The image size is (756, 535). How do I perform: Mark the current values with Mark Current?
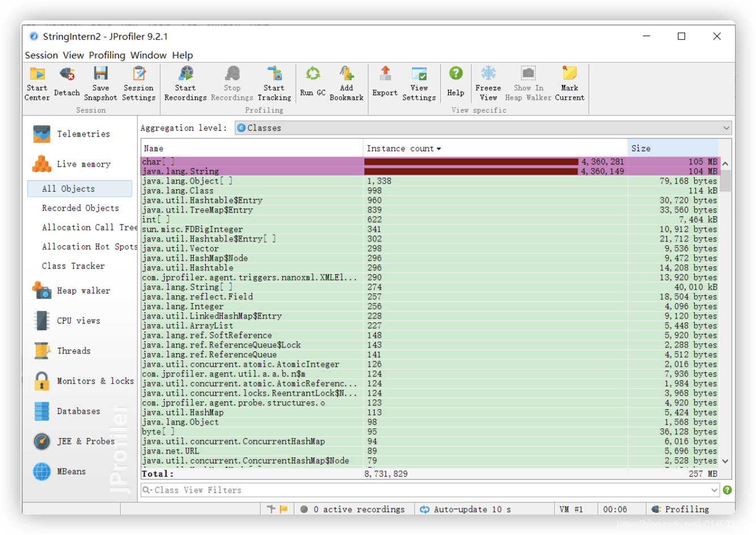tap(570, 83)
